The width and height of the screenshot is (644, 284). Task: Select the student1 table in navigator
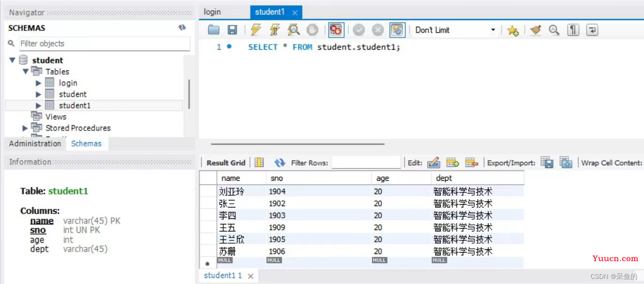coord(75,106)
